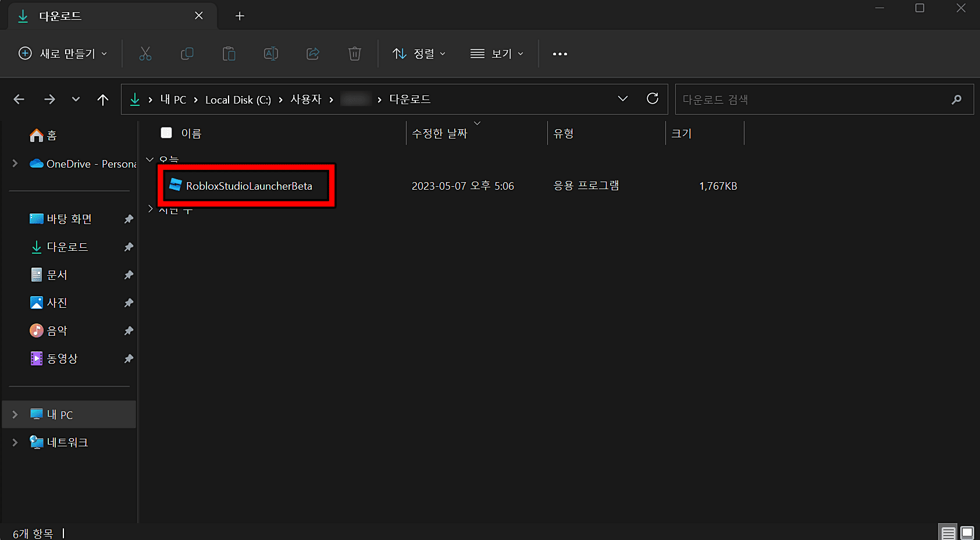This screenshot has width=980, height=540.
Task: Click the 1,767KB size cell
Action: point(718,186)
